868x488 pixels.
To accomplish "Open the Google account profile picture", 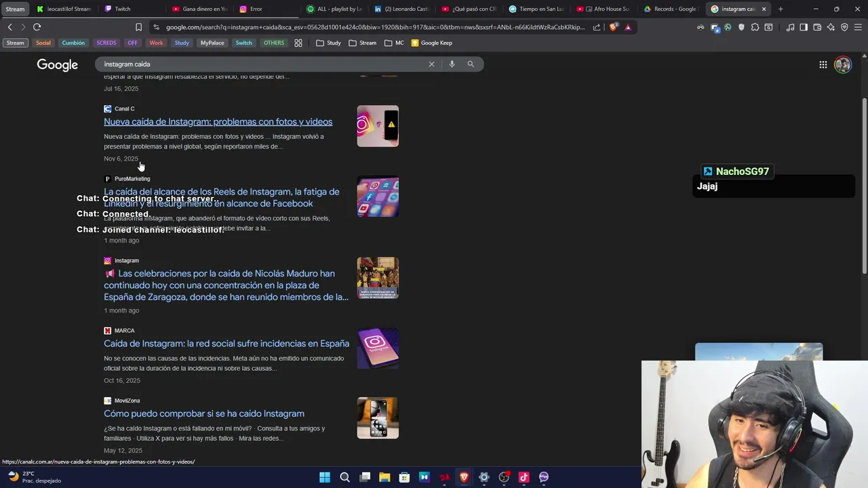I will [x=843, y=64].
